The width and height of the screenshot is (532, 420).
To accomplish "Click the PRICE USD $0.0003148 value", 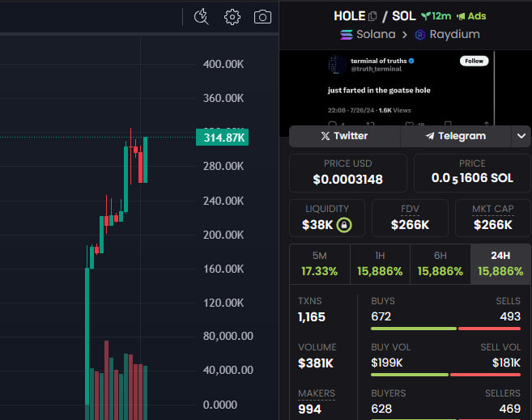I will coord(347,180).
